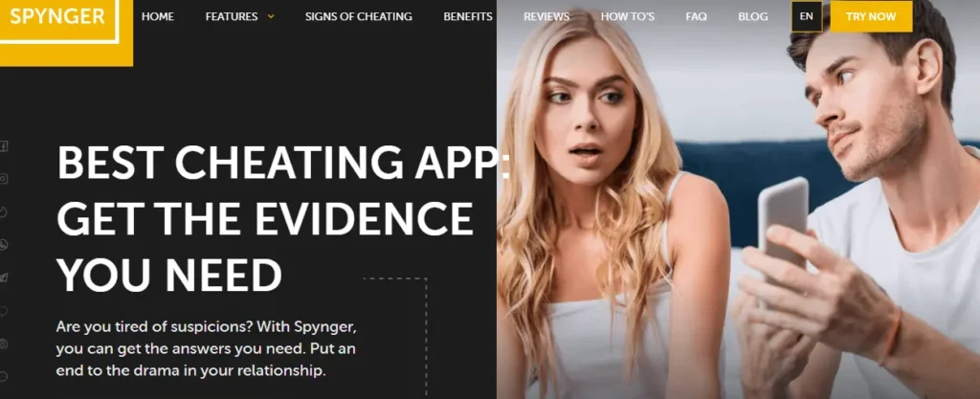Viewport: 980px width, 399px height.
Task: Click the 'Are you tired of suspicions' paragraph
Action: pyautogui.click(x=207, y=348)
